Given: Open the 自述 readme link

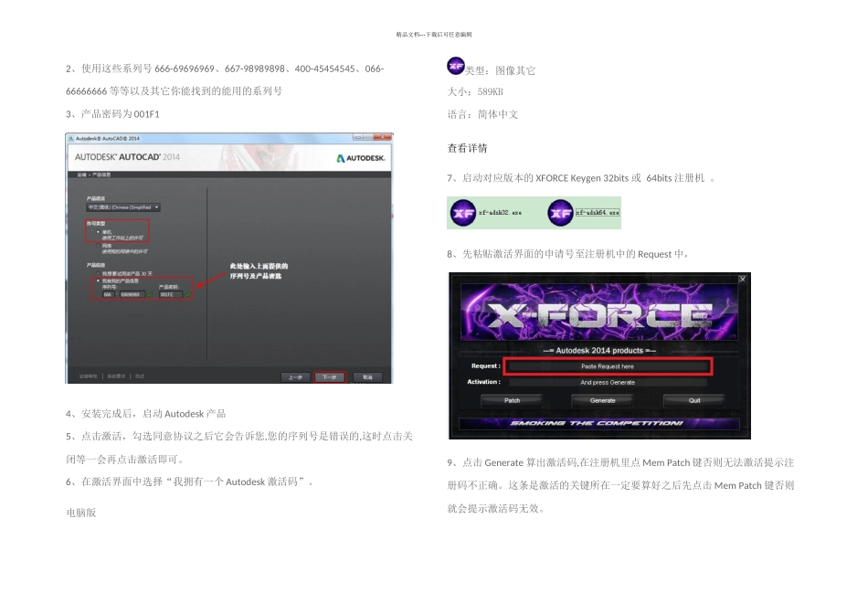Looking at the screenshot, I should [140, 376].
